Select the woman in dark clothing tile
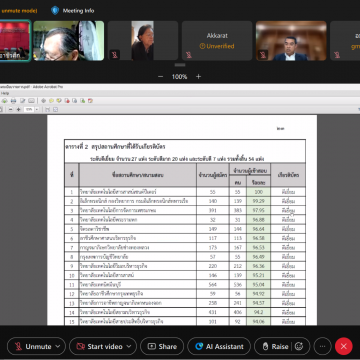This screenshot has height=360, width=360. [x=143, y=41]
